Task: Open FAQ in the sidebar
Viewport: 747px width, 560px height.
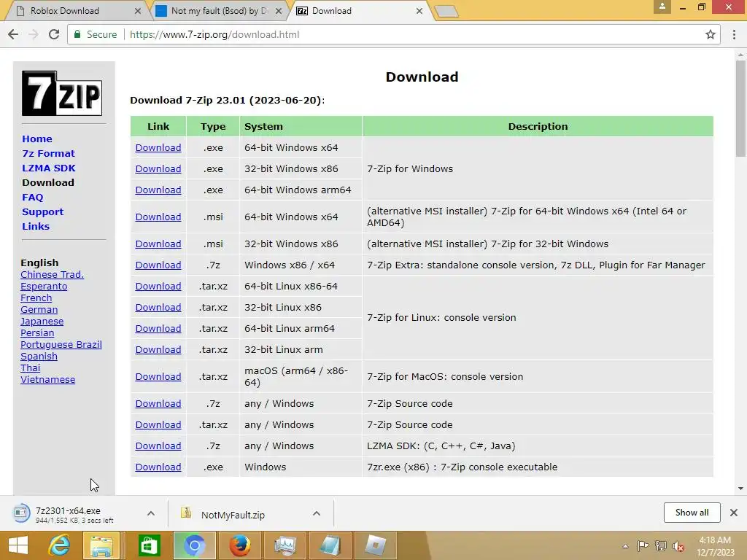Action: [32, 197]
